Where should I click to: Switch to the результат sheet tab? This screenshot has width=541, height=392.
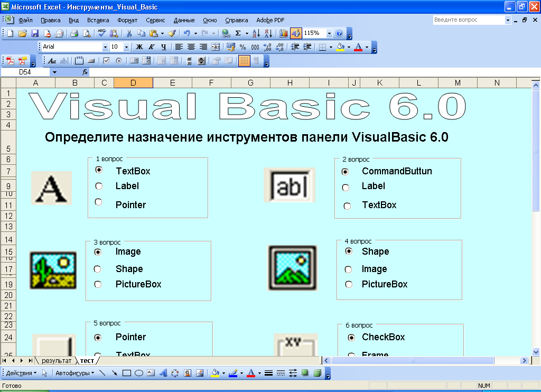click(x=56, y=361)
